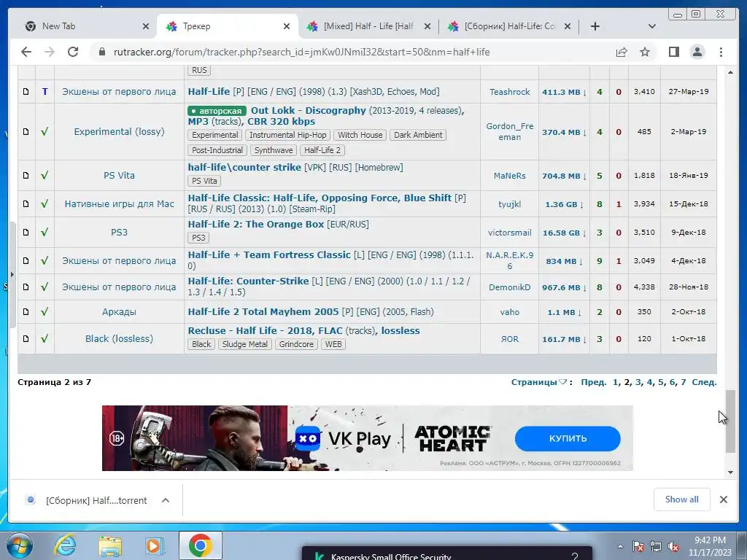This screenshot has width=747, height=560.
Task: Open the Black (lossless) forum category
Action: [119, 338]
